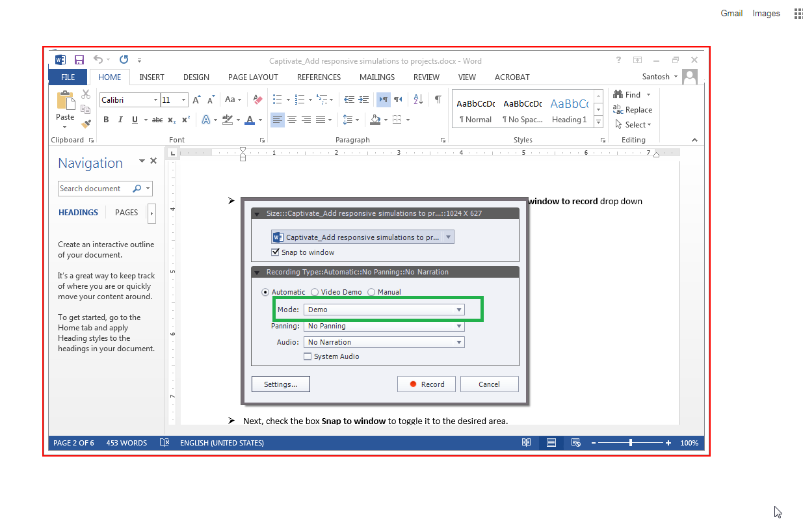
Task: Open Google apps grid icon
Action: [x=798, y=14]
